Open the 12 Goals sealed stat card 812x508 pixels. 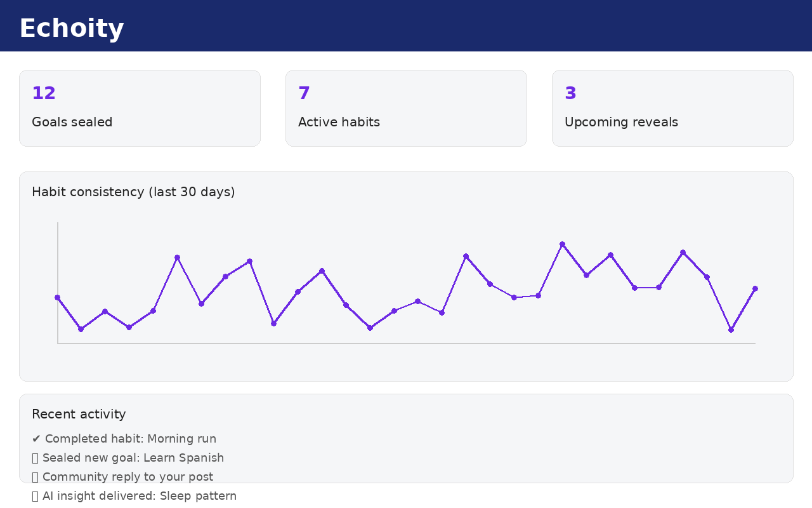[140, 108]
